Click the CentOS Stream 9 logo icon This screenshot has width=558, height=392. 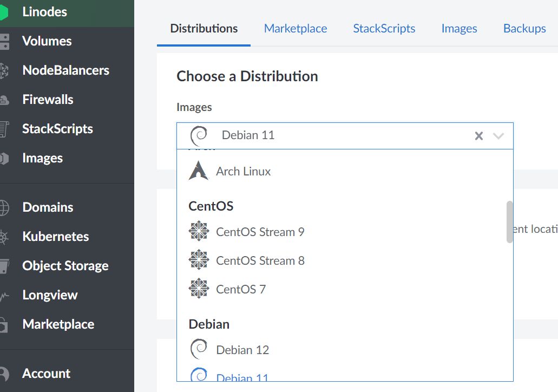[199, 232]
